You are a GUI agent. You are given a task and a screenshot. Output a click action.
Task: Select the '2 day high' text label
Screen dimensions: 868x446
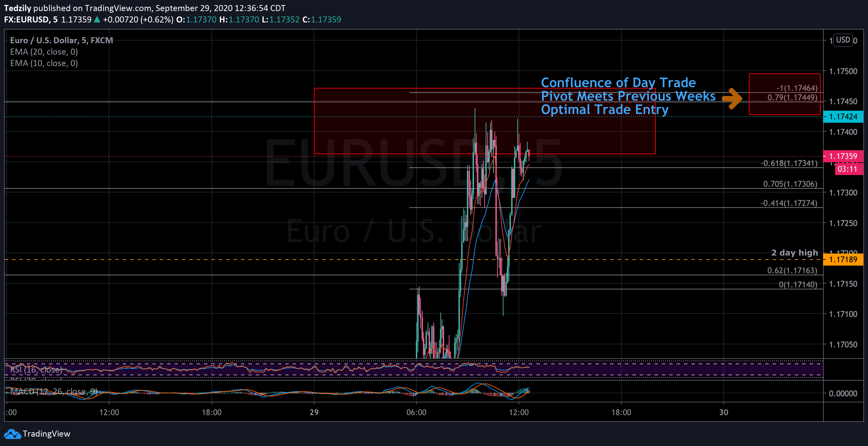click(x=794, y=253)
